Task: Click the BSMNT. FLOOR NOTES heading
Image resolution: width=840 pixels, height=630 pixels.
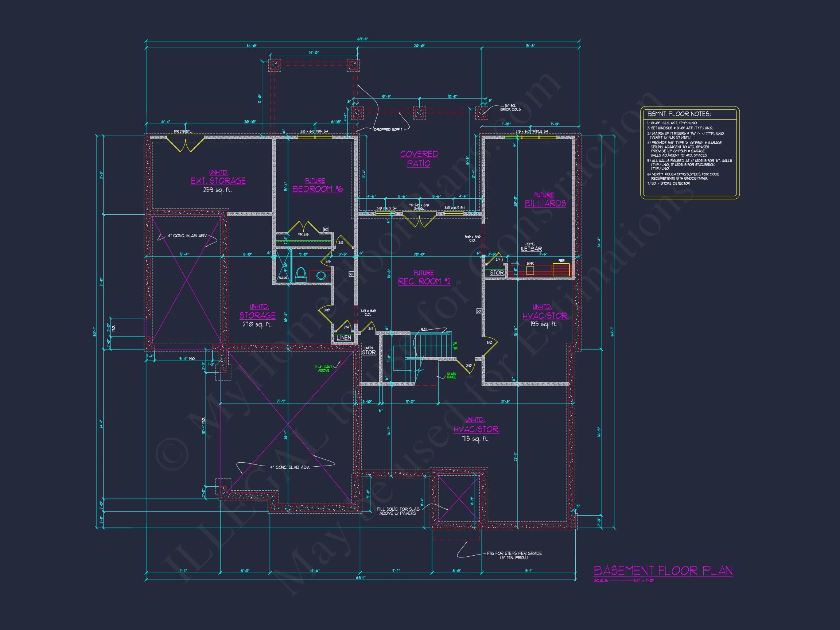Action: 679,114
